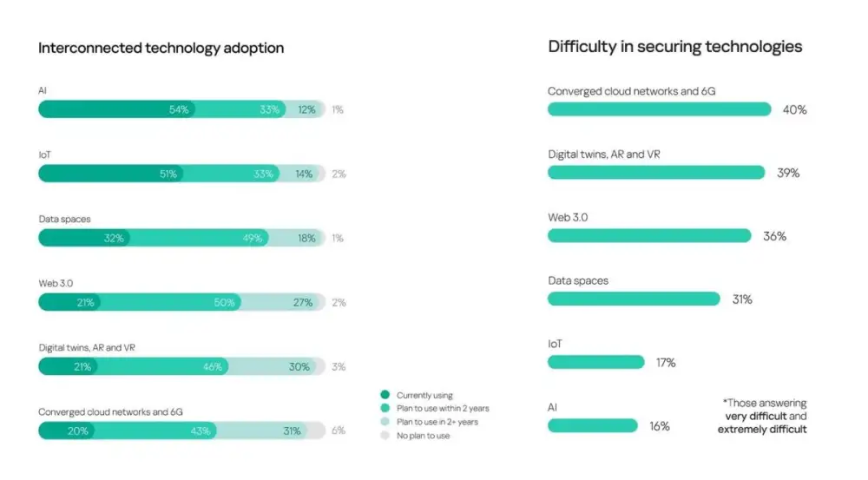Click the 6% value beside the Converged cloud adoption bar
Image resolution: width=868 pixels, height=480 pixels.
pyautogui.click(x=338, y=431)
